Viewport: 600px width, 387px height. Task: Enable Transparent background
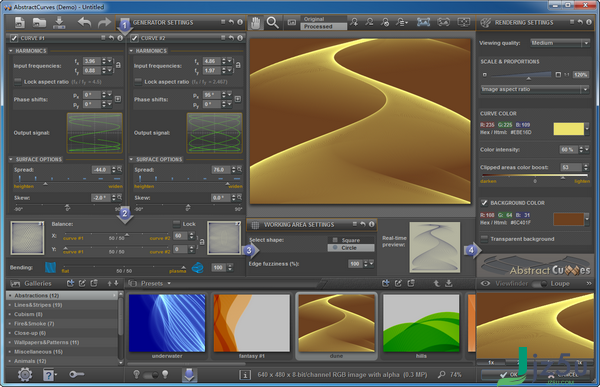pos(484,239)
